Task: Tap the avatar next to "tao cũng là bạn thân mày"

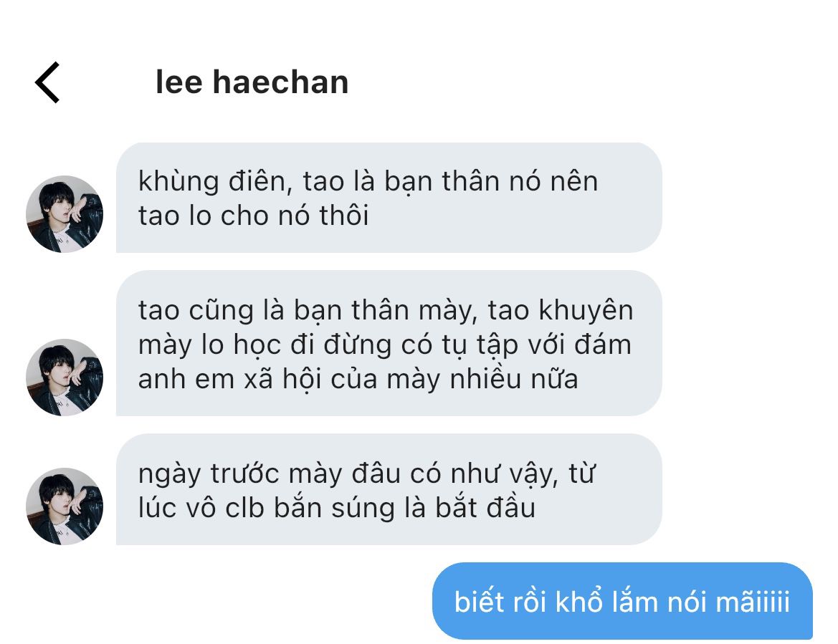Action: (x=65, y=377)
